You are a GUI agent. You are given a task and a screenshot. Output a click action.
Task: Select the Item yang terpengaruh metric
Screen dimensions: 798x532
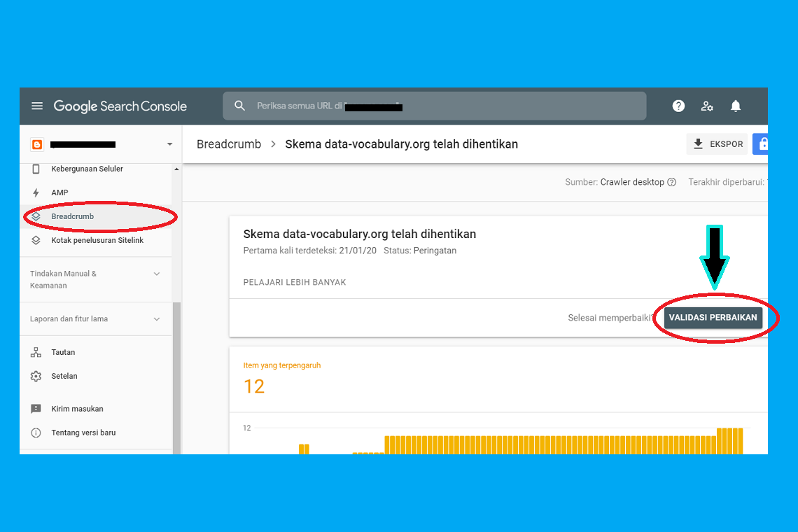(x=282, y=365)
